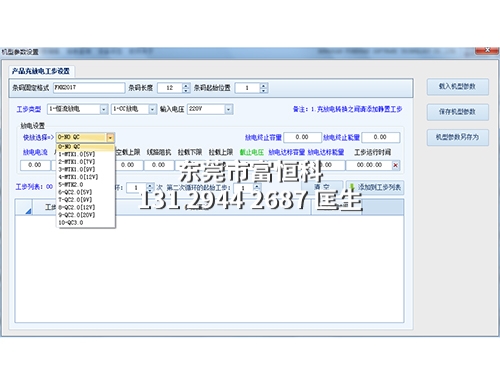
Task: Click the 清空 clear button
Action: pyautogui.click(x=322, y=187)
